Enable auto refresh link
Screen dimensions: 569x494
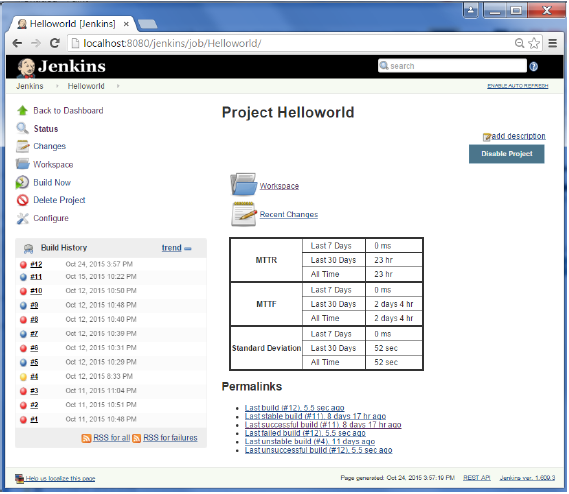point(518,86)
